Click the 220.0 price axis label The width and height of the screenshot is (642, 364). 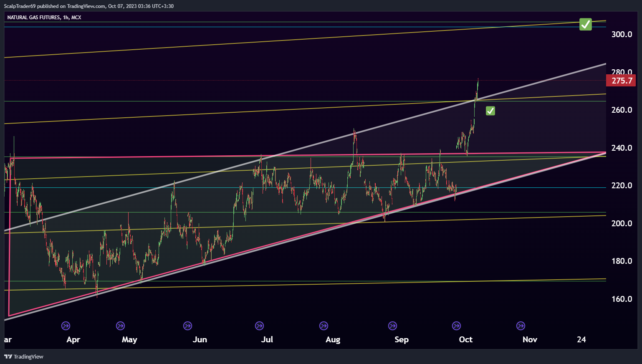(x=622, y=185)
